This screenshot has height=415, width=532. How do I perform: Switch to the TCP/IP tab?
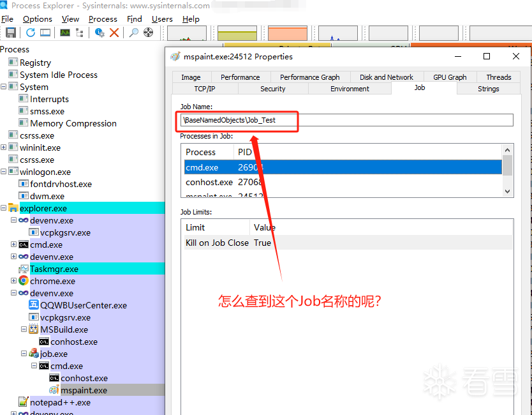tap(205, 89)
